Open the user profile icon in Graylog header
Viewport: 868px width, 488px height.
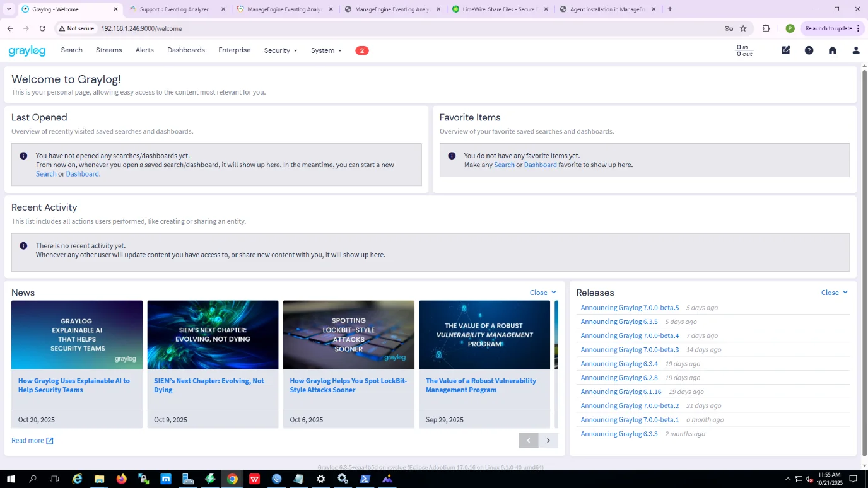coord(855,50)
